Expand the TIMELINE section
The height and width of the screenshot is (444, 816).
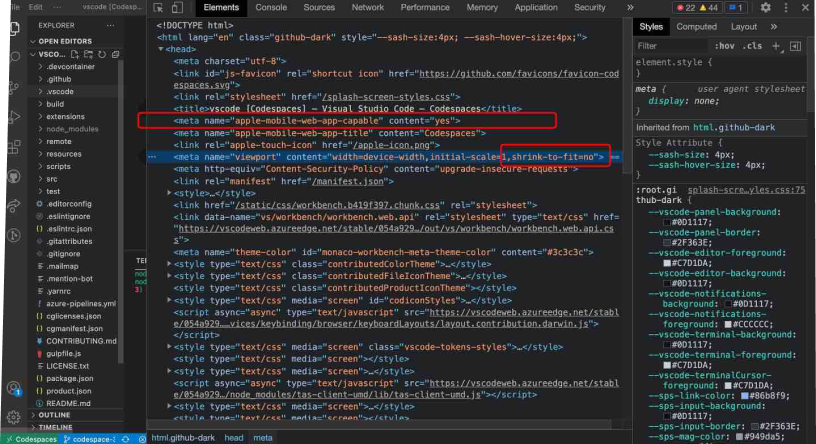click(55, 427)
